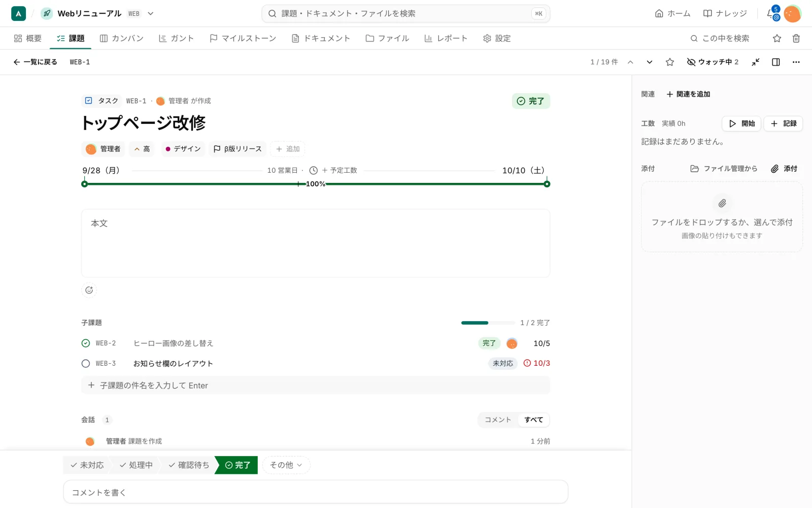The height and width of the screenshot is (508, 812).
Task: Open the more options ellipsis menu
Action: coord(796,62)
